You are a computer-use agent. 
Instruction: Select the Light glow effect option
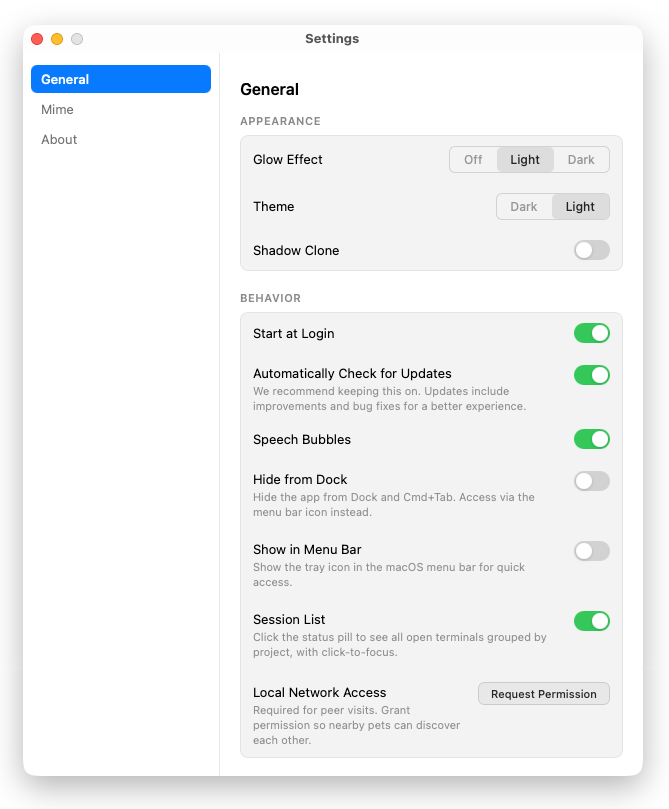(x=525, y=159)
